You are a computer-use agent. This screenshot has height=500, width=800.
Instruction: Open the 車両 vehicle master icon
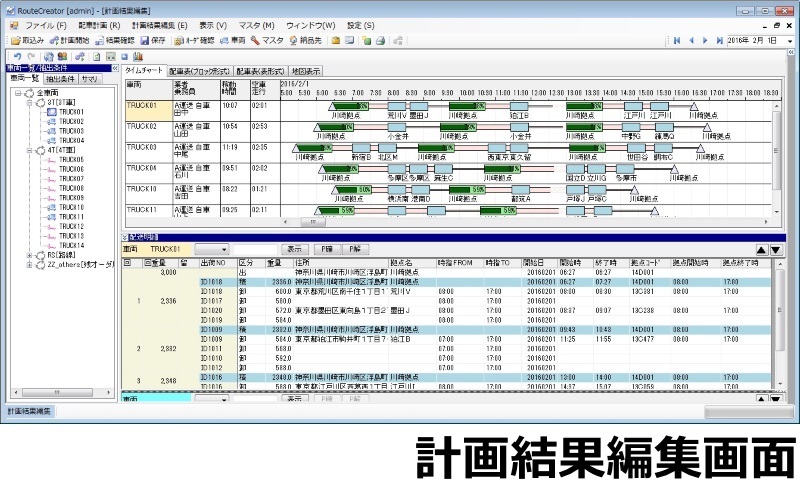tap(224, 40)
